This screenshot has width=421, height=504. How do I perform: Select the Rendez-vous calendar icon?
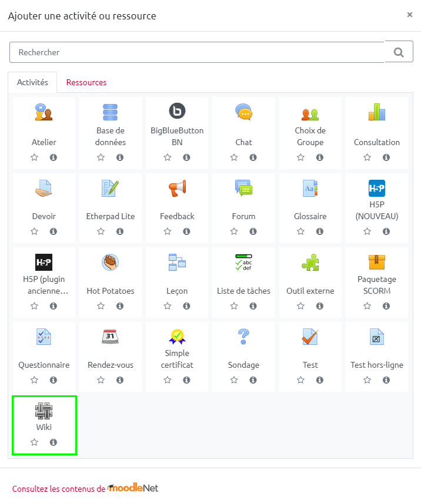[111, 337]
